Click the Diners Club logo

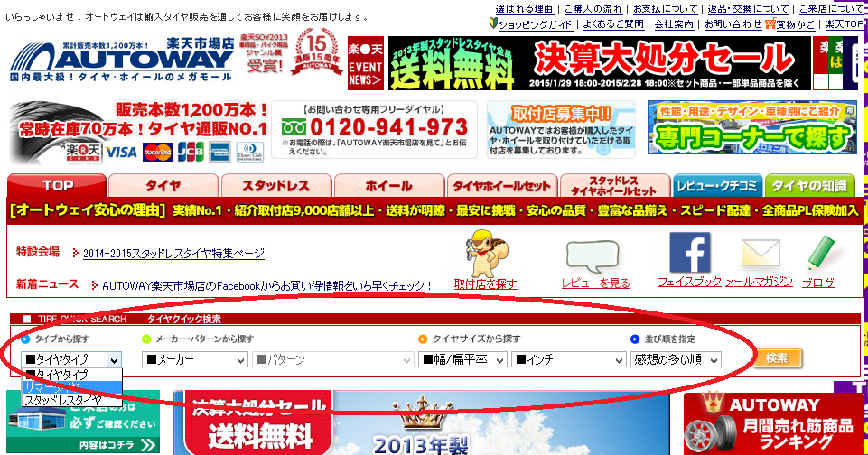tap(249, 153)
